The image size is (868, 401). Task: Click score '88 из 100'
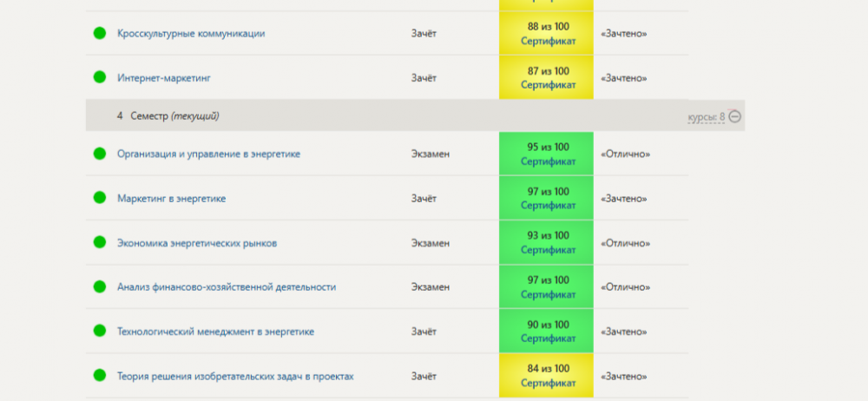click(x=548, y=27)
